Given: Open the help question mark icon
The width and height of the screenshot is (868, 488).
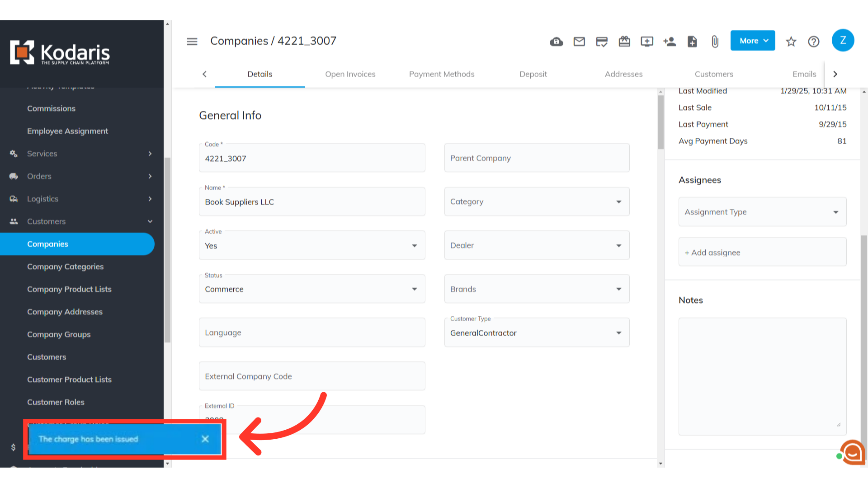Looking at the screenshot, I should [814, 42].
